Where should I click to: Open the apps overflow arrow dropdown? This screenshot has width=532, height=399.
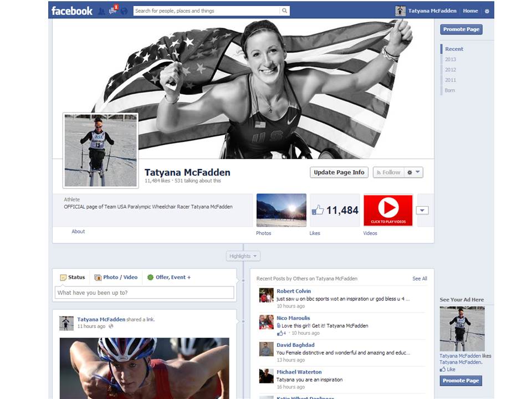(x=422, y=210)
